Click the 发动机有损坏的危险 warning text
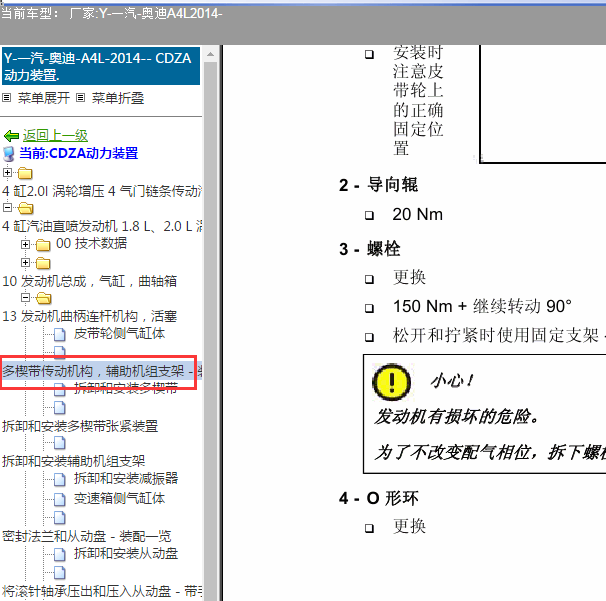606x601 pixels. pyautogui.click(x=456, y=417)
